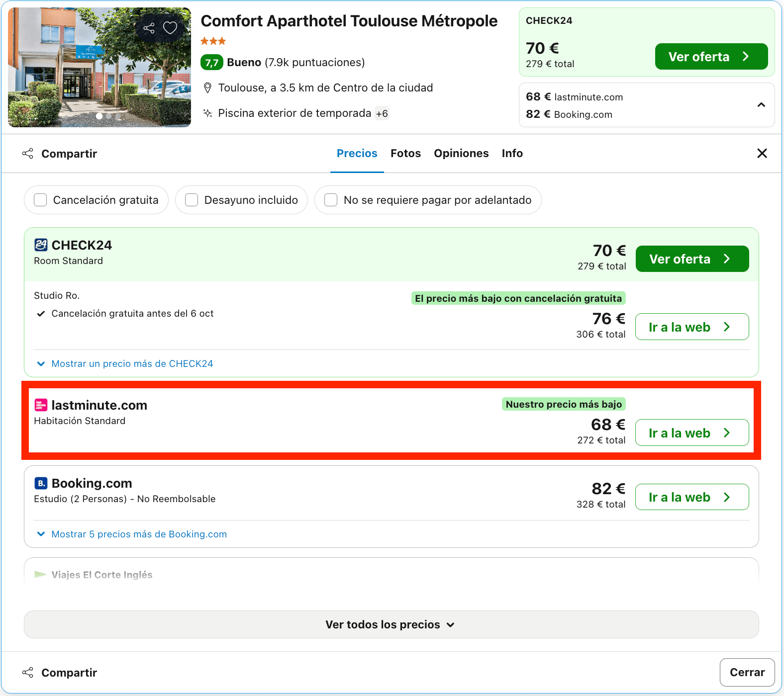Image resolution: width=784 pixels, height=696 pixels.
Task: Check No se requiere pagar por adelantado
Action: pos(331,200)
